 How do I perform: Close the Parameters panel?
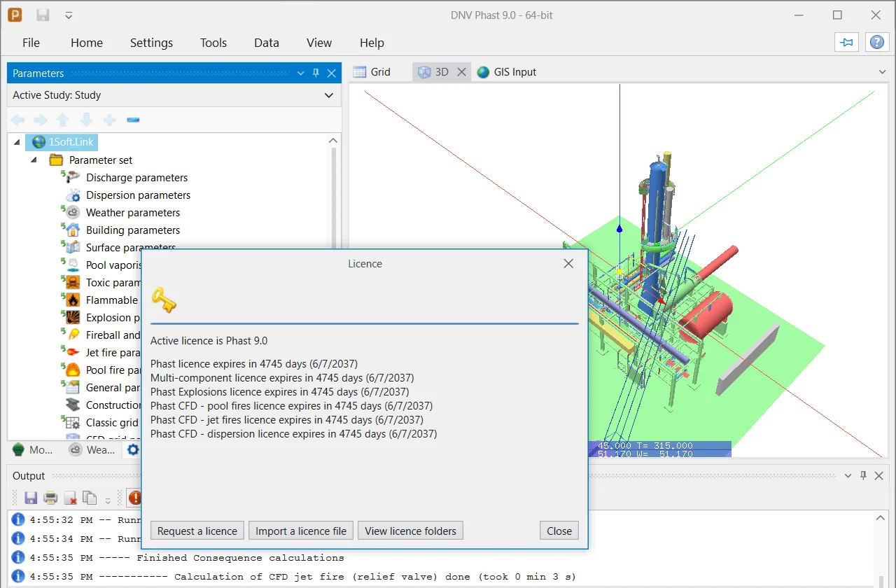pyautogui.click(x=332, y=73)
